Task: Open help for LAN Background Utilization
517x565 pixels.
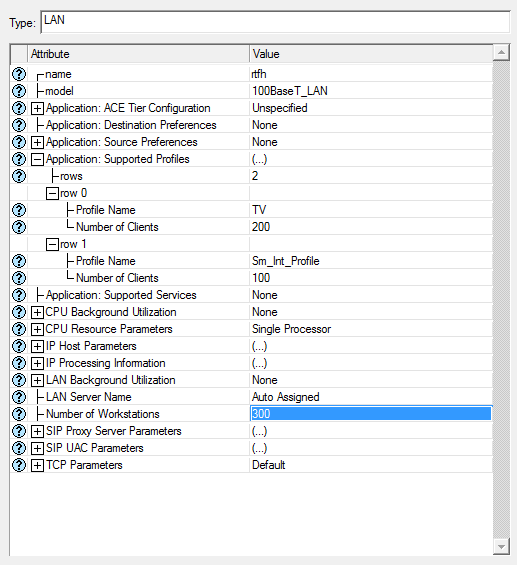Action: (x=19, y=380)
